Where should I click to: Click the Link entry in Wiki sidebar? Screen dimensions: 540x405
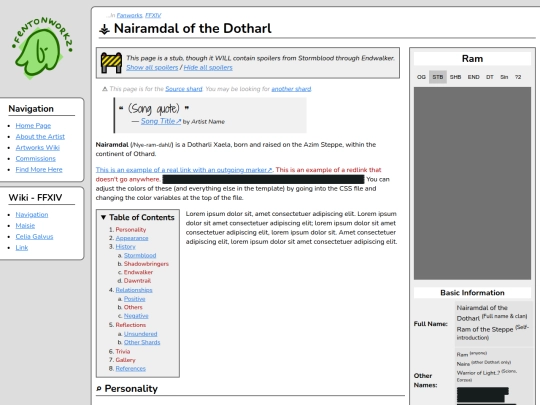[22, 248]
